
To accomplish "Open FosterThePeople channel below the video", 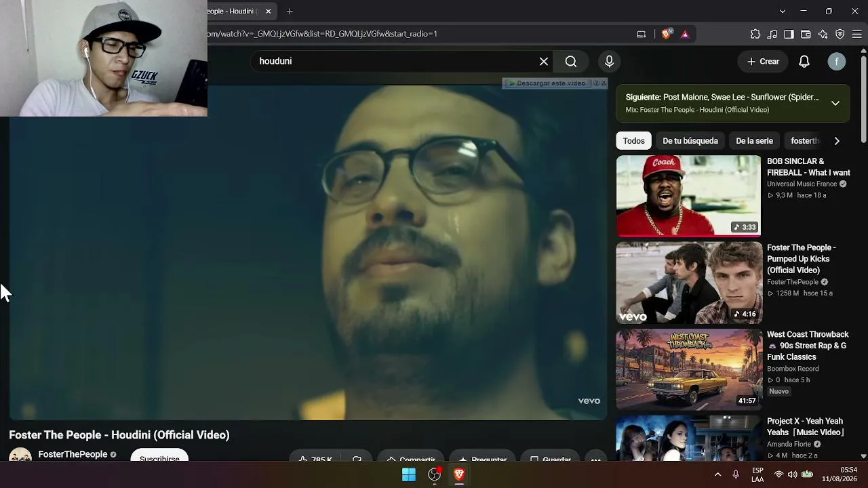I will [x=73, y=454].
